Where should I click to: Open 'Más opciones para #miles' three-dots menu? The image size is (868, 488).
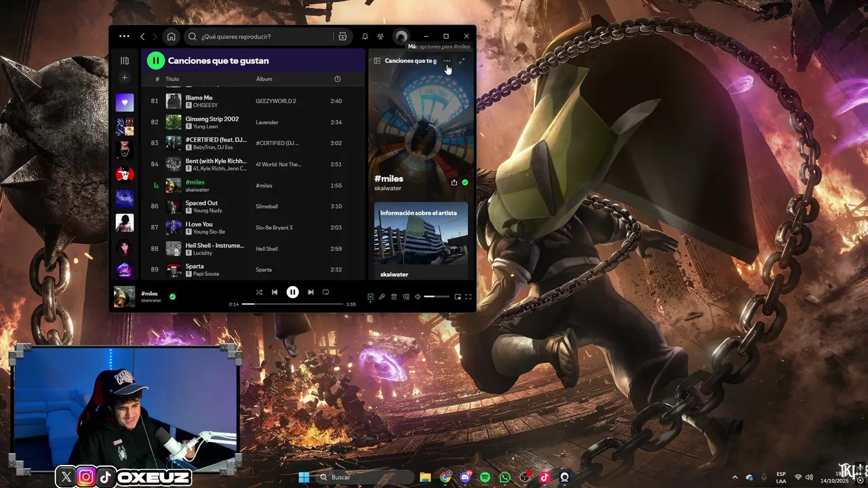click(446, 60)
